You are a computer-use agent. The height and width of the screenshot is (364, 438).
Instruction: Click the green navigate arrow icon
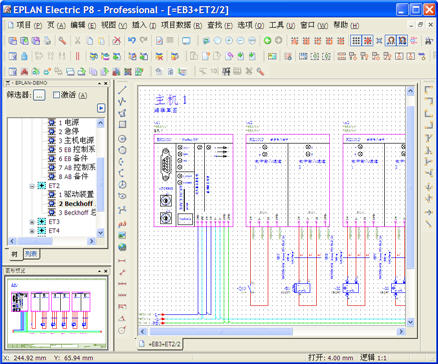267,41
